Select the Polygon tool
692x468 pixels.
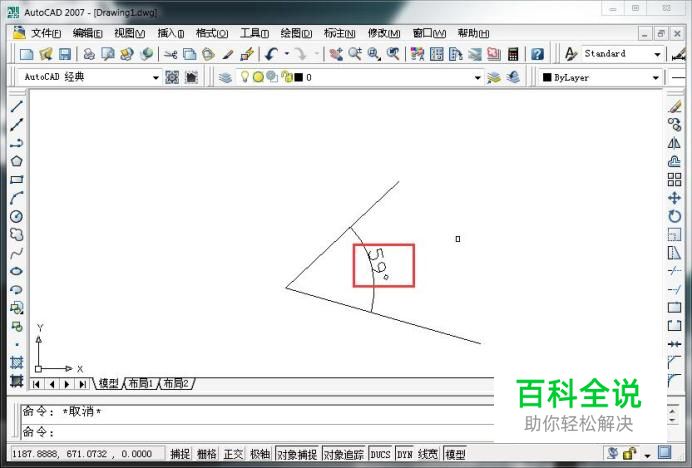click(17, 161)
